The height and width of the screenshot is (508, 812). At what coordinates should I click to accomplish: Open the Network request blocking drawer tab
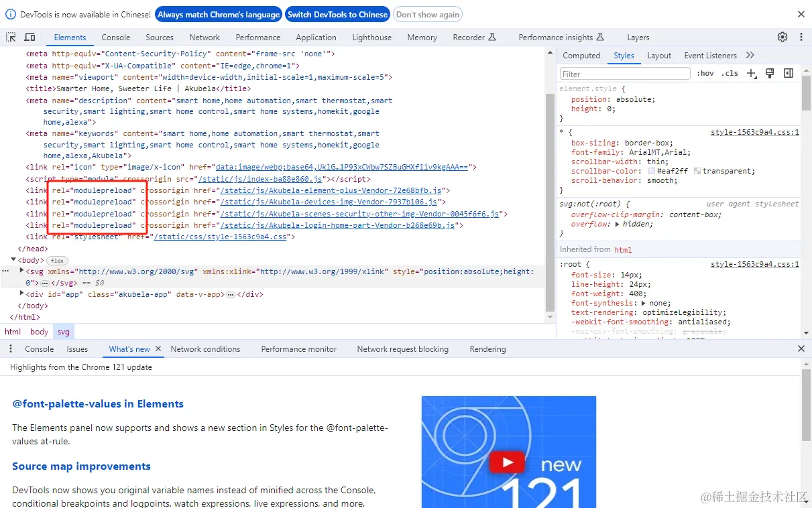[x=402, y=348]
